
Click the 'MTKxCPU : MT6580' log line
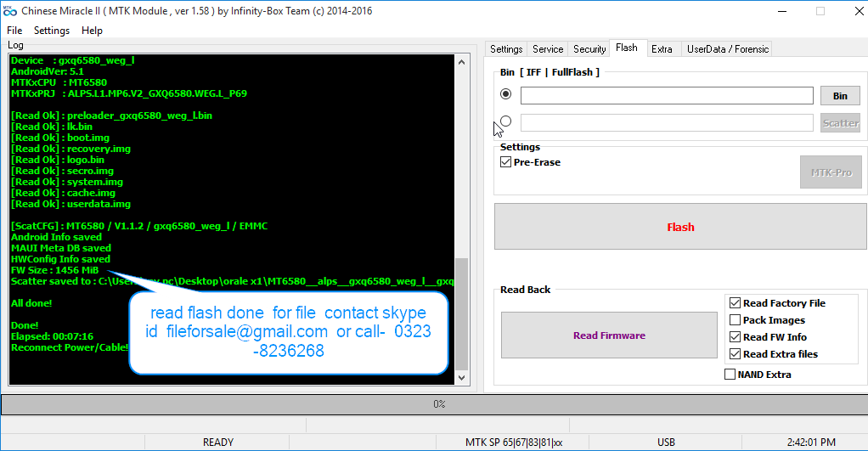point(59,82)
